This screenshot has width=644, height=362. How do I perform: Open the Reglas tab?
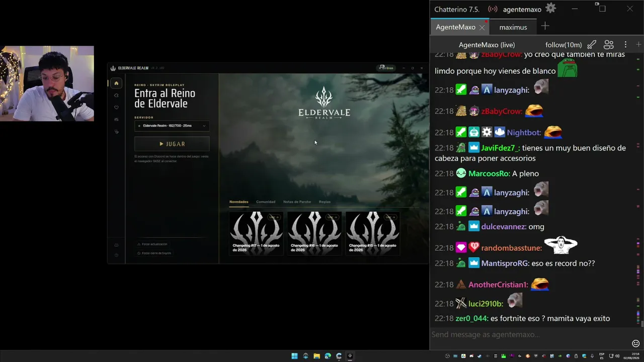(x=325, y=202)
